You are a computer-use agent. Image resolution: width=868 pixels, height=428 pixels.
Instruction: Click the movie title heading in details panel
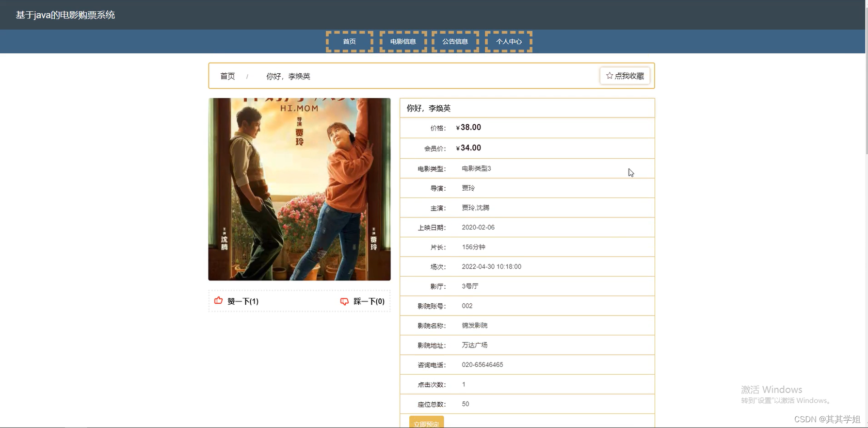(x=429, y=108)
